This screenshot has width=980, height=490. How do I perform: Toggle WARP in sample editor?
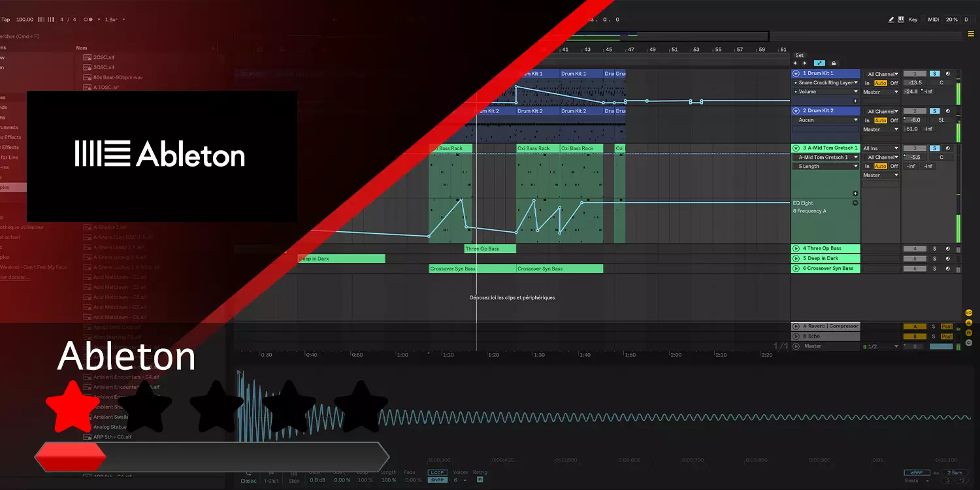pyautogui.click(x=917, y=472)
